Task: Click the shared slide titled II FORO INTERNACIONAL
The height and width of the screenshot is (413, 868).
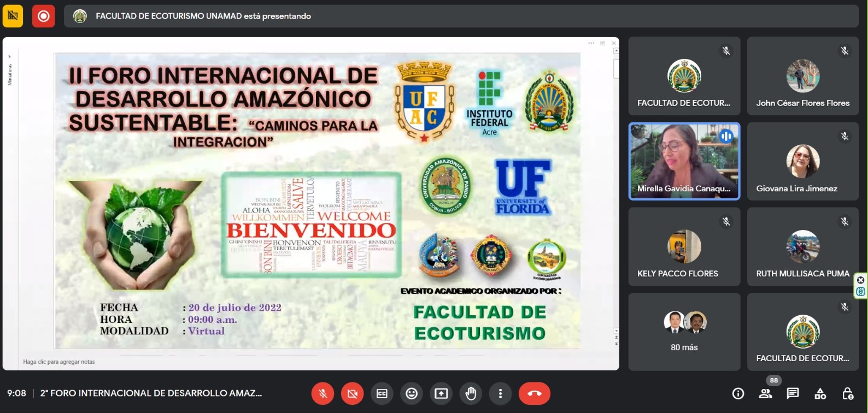Action: click(317, 200)
